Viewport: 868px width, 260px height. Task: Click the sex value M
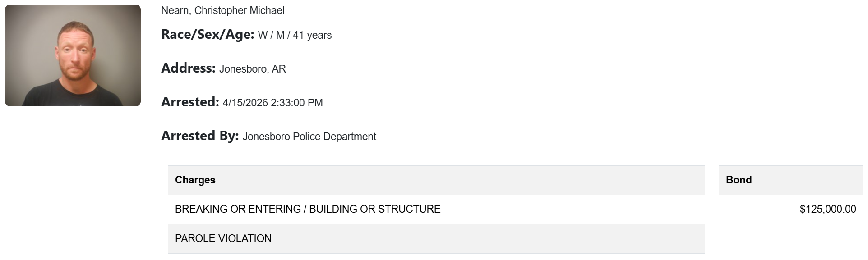[280, 35]
